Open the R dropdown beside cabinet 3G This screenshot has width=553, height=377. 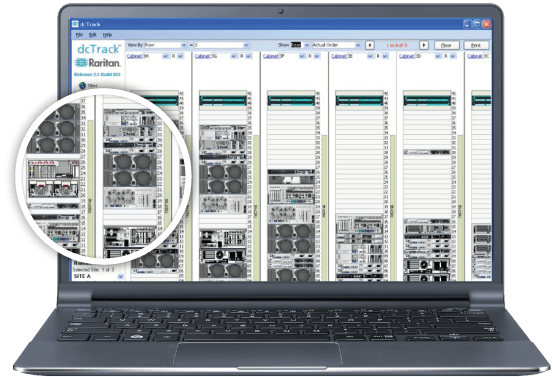click(x=249, y=56)
